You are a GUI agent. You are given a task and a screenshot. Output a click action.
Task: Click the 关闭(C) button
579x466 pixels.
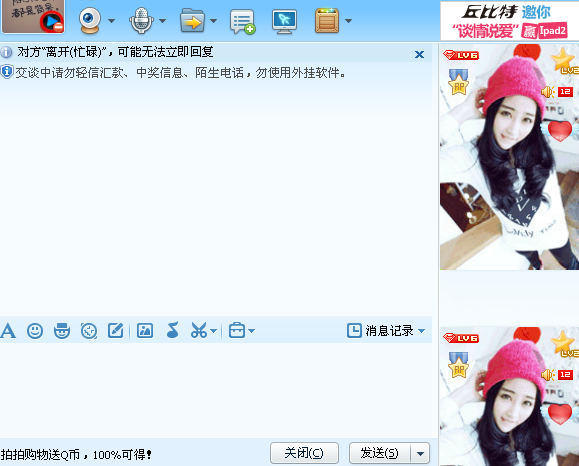(x=304, y=453)
